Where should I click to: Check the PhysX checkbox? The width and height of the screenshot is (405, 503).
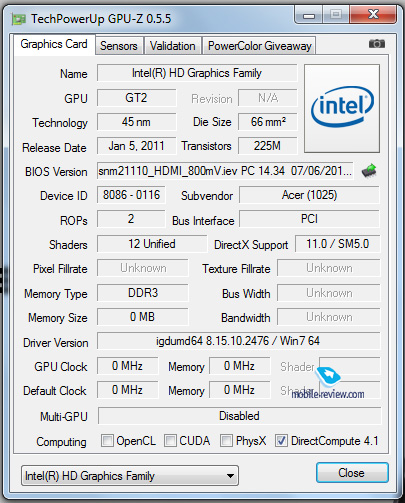(x=226, y=441)
